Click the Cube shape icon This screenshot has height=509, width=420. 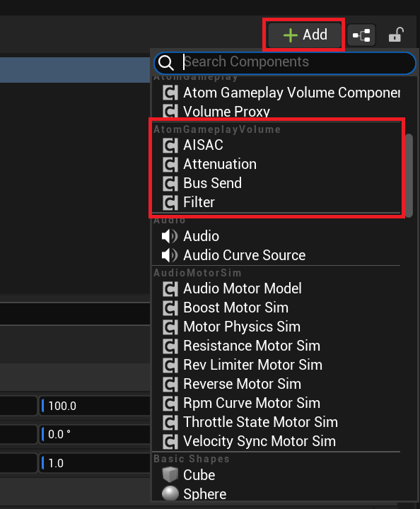(170, 475)
